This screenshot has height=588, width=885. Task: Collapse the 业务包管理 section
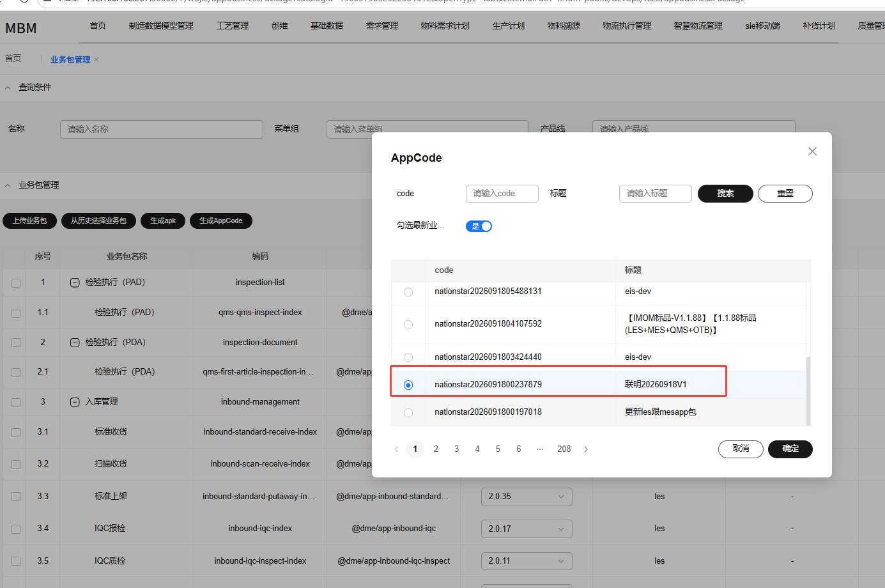(8, 185)
